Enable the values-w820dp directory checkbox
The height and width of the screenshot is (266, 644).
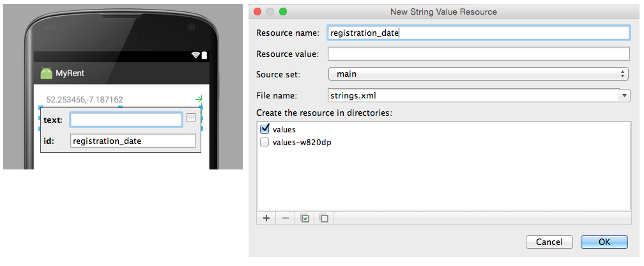(265, 143)
